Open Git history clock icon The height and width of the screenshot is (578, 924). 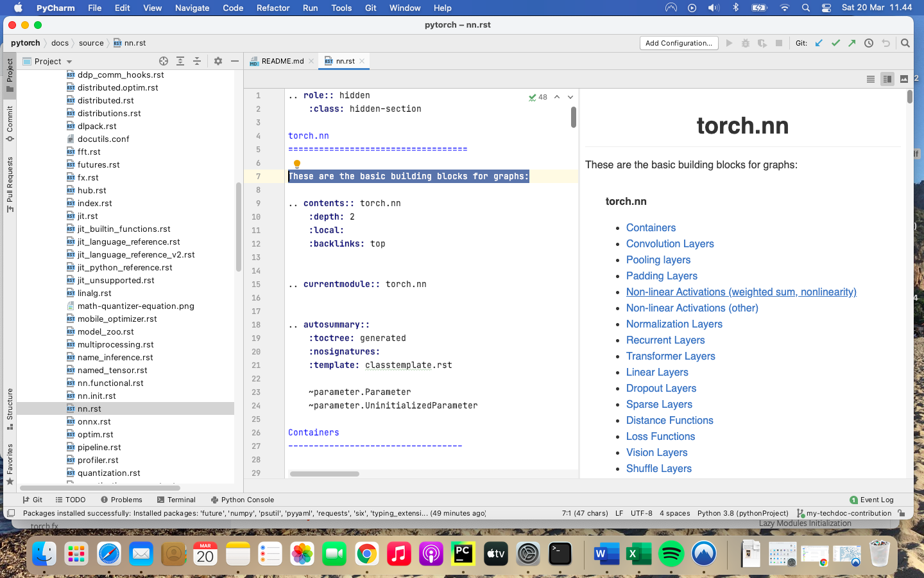click(x=869, y=43)
